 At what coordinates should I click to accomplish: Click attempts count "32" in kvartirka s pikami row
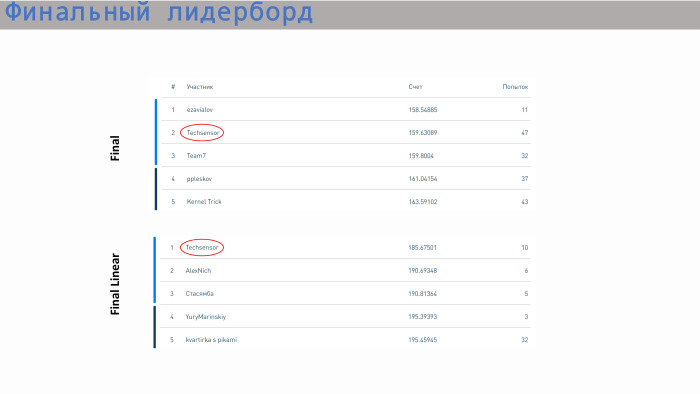(x=525, y=340)
